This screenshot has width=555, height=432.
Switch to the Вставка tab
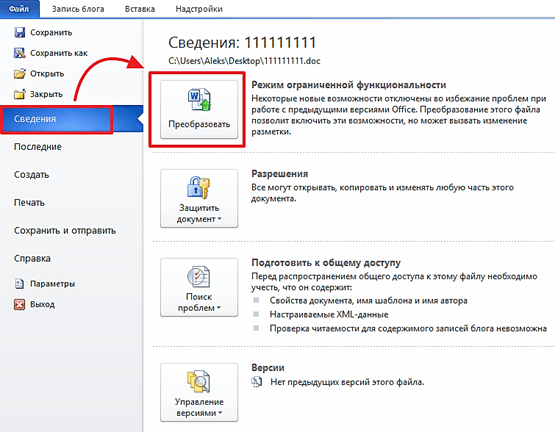coord(140,9)
